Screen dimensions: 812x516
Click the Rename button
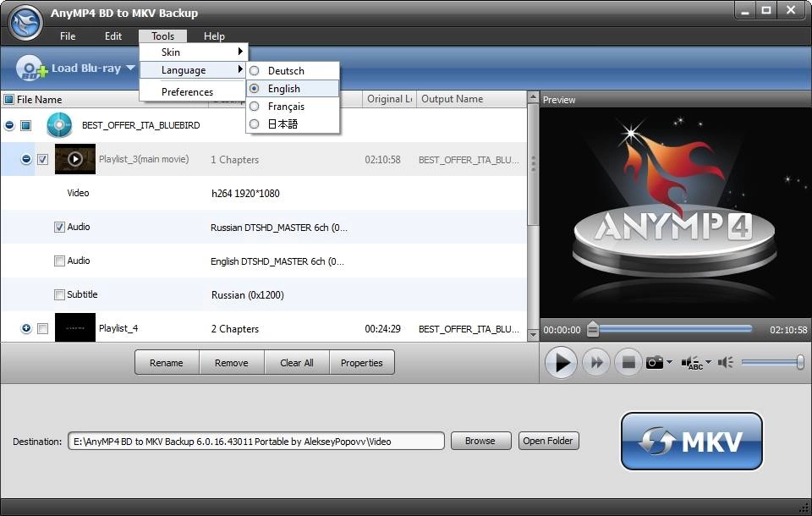click(x=167, y=362)
